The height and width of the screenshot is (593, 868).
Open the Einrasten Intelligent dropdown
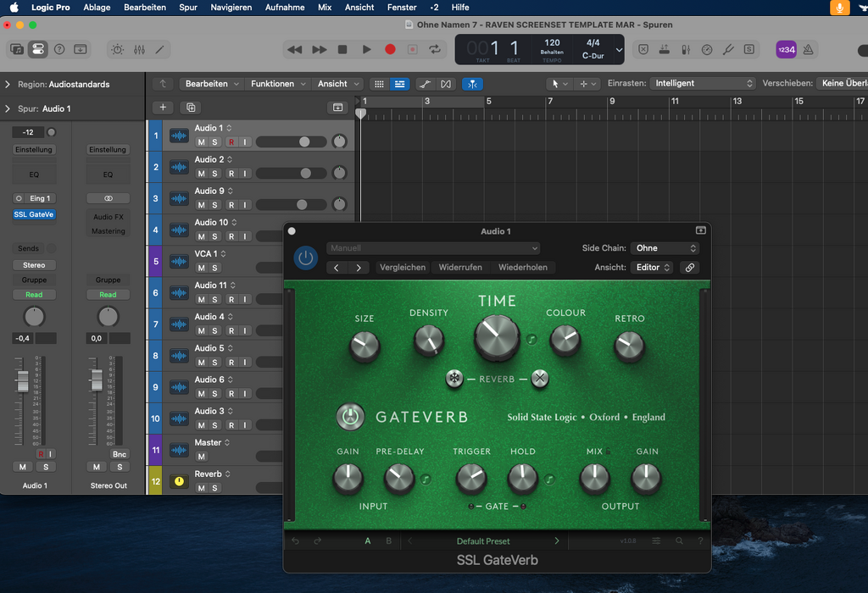click(x=703, y=83)
